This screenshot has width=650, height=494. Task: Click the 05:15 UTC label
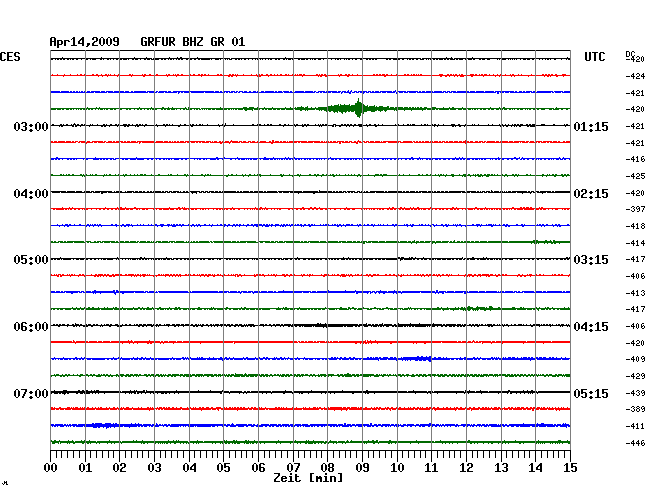[x=591, y=393]
